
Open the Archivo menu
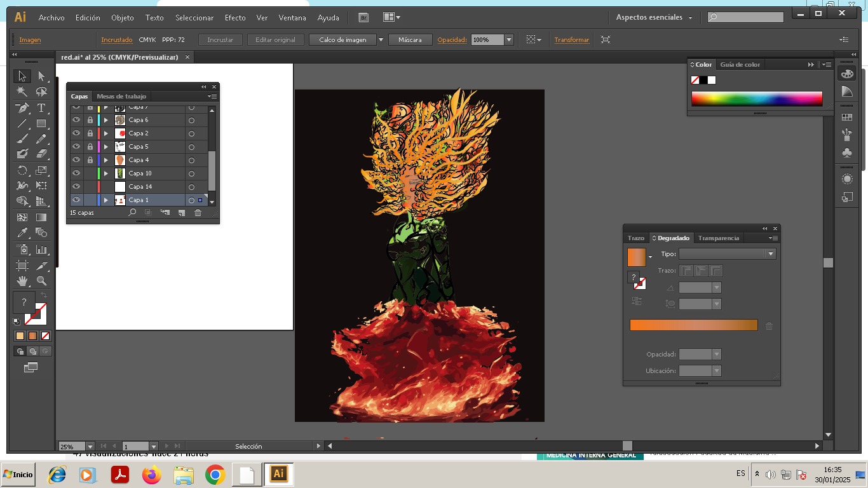point(51,18)
